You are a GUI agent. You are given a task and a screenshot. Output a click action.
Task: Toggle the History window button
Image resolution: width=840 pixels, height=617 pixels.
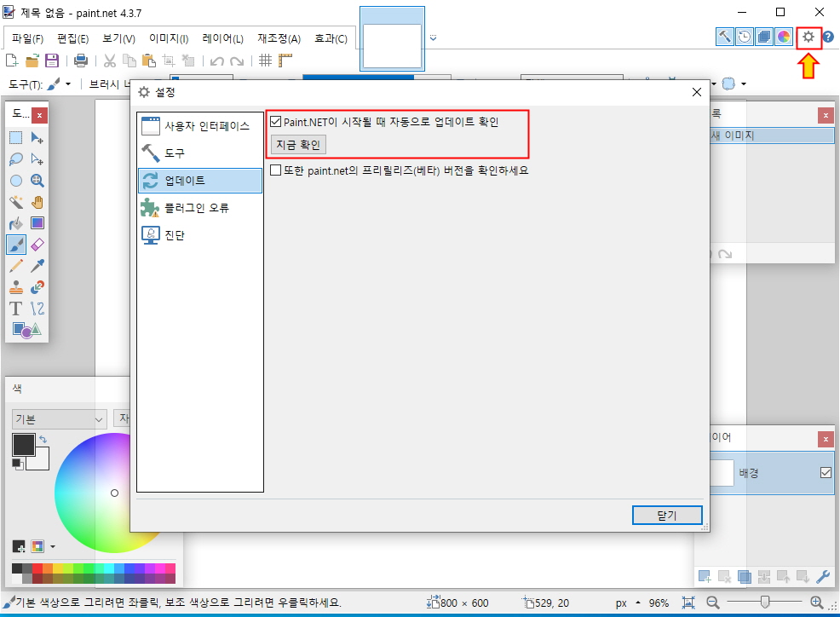coord(745,37)
